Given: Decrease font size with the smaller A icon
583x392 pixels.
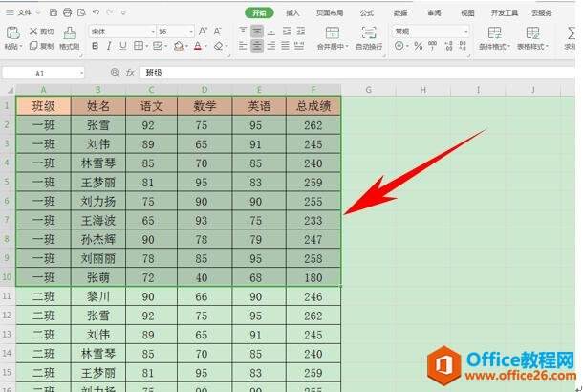Looking at the screenshot, I should pos(217,32).
